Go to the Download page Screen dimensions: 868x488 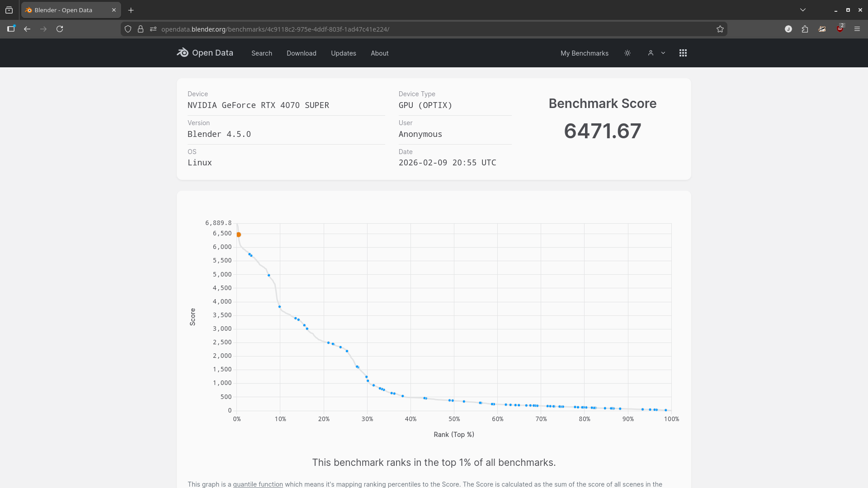[302, 53]
